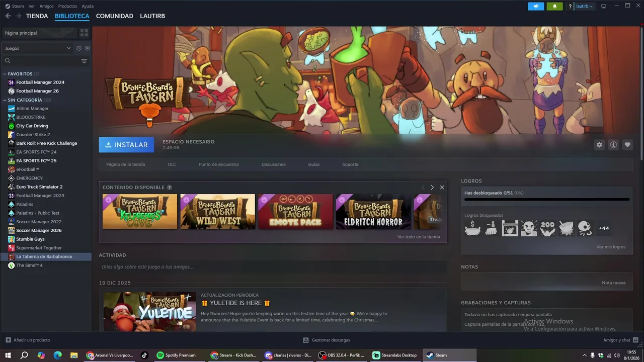
Task: Add game to favorites heart icon
Action: point(627,145)
